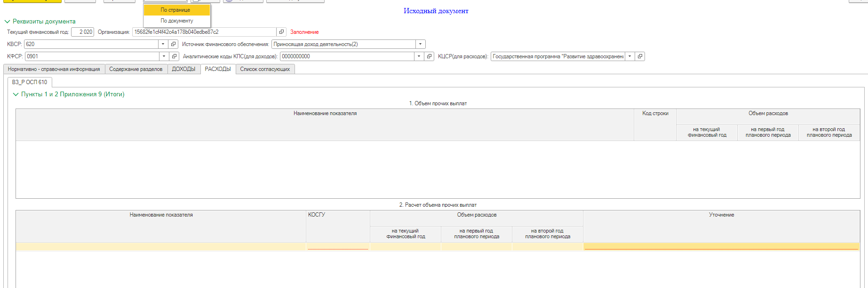The width and height of the screenshot is (868, 288).
Task: Click the Текущий финансовый год input field
Action: 83,32
